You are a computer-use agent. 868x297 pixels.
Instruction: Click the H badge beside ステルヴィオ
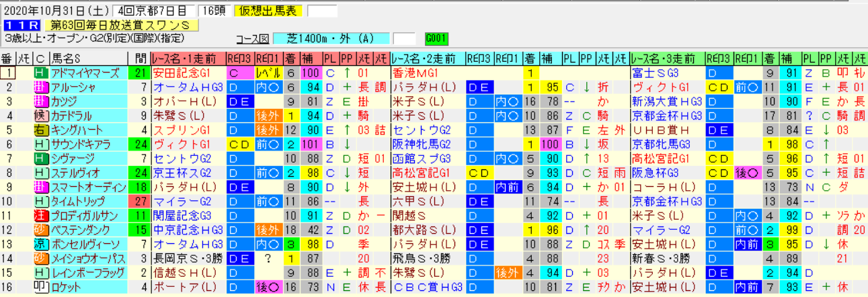click(40, 172)
